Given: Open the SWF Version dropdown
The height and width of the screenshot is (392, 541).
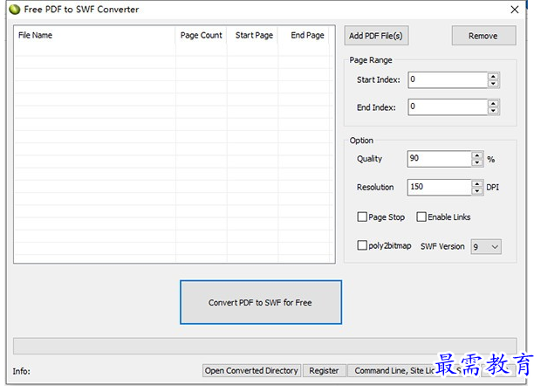Looking at the screenshot, I should (486, 247).
